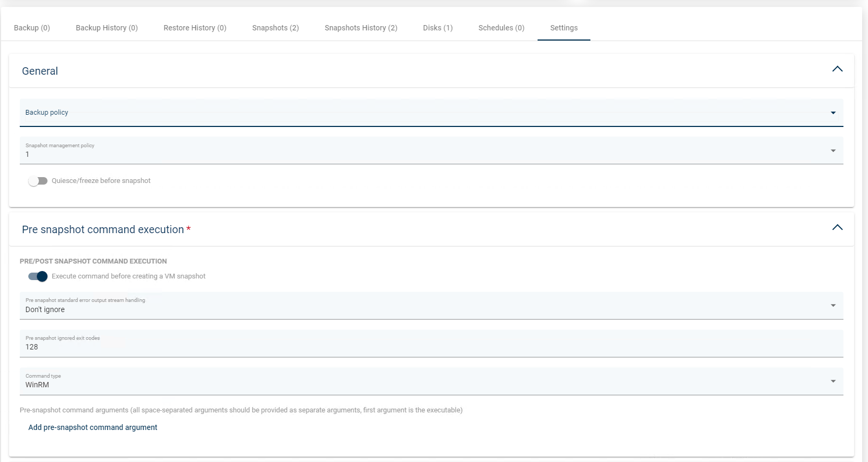The width and height of the screenshot is (868, 462).
Task: View the Snapshots (2) tab
Action: pyautogui.click(x=275, y=28)
